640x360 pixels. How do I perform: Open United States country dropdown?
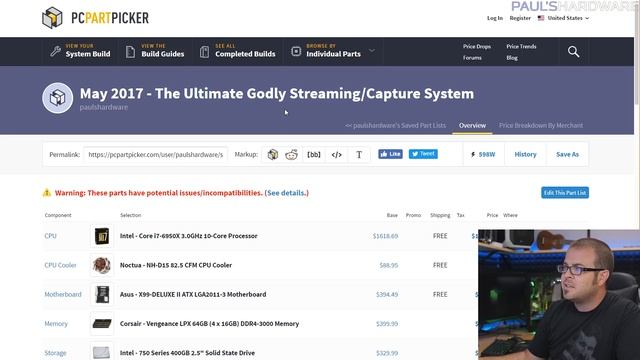tap(563, 18)
